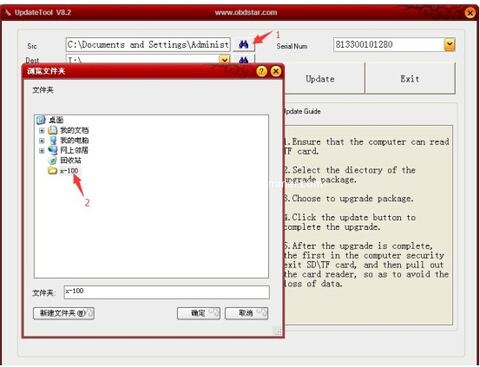Click the 网上邻居 network icon in tree
This screenshot has height=367, width=480.
click(x=53, y=150)
